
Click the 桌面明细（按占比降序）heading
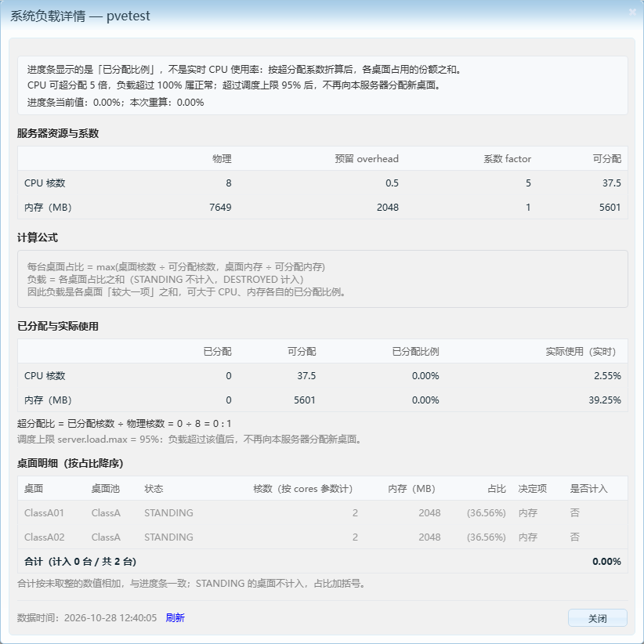71,463
